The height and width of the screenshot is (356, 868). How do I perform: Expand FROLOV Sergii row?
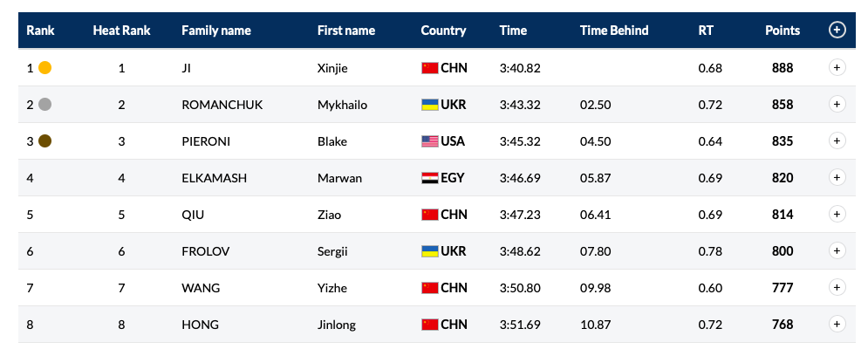point(837,250)
